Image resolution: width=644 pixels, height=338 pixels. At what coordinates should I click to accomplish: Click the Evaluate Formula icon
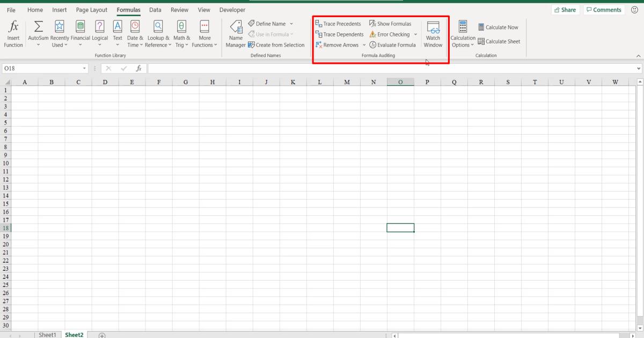pyautogui.click(x=393, y=45)
